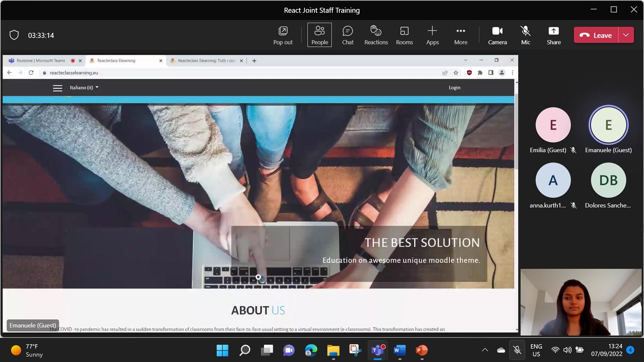Image resolution: width=644 pixels, height=362 pixels.
Task: Open File Explorer from the taskbar
Action: point(333,350)
